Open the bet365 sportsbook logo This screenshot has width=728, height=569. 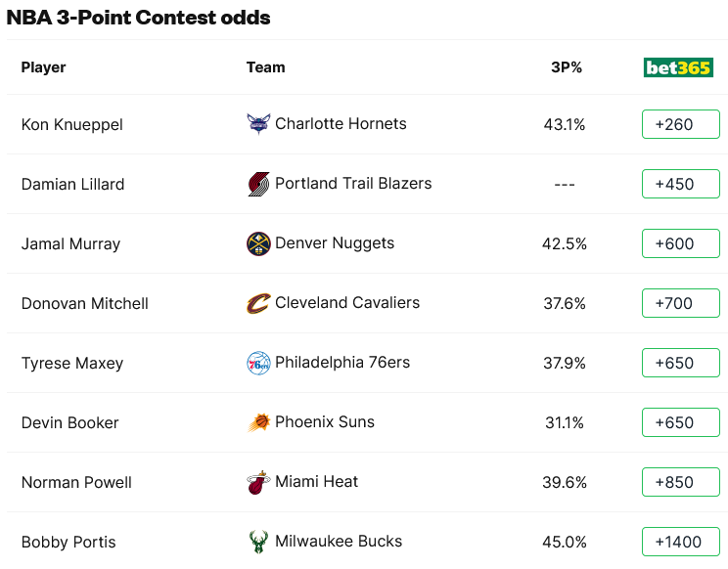click(678, 67)
